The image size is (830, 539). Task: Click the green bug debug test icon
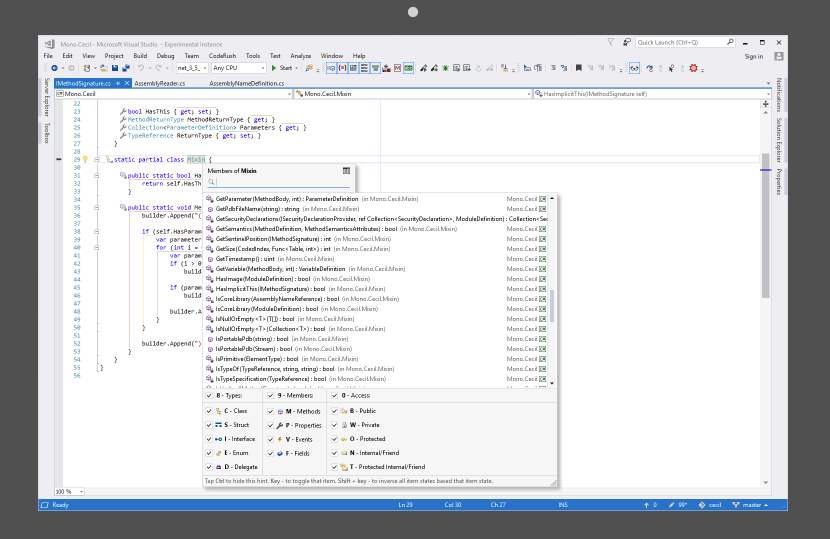pos(445,68)
